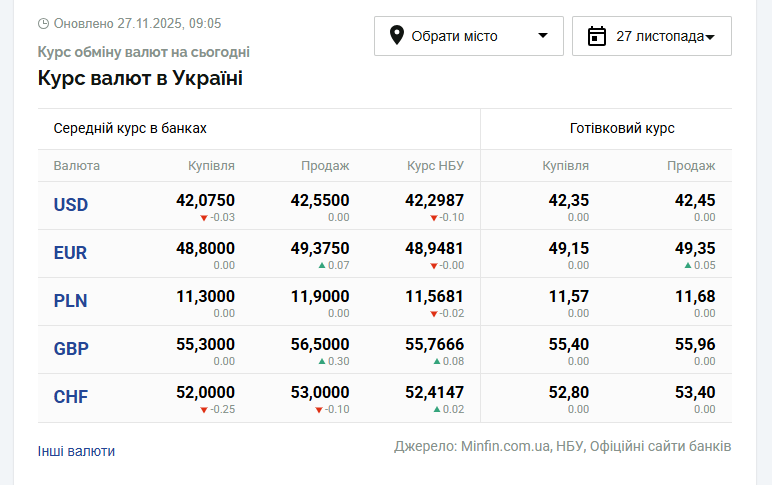Image resolution: width=772 pixels, height=485 pixels.
Task: Click the 'Курс НБУ' column header
Action: click(435, 166)
